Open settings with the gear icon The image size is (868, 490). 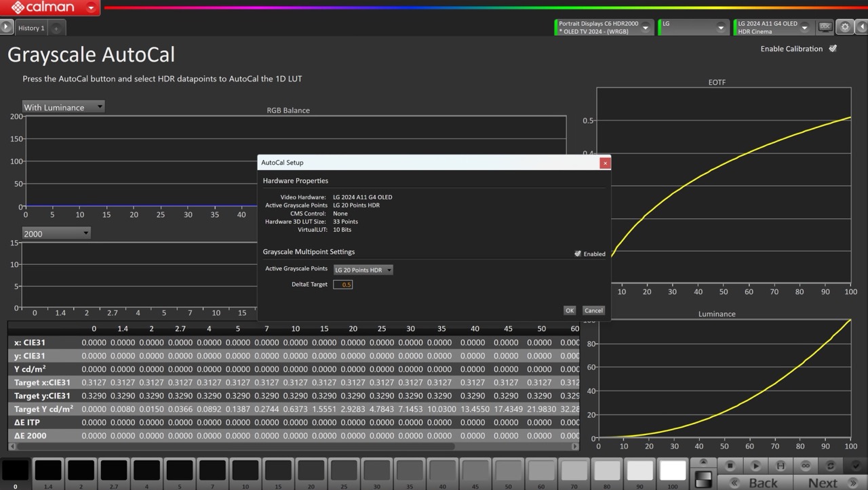pyautogui.click(x=845, y=28)
